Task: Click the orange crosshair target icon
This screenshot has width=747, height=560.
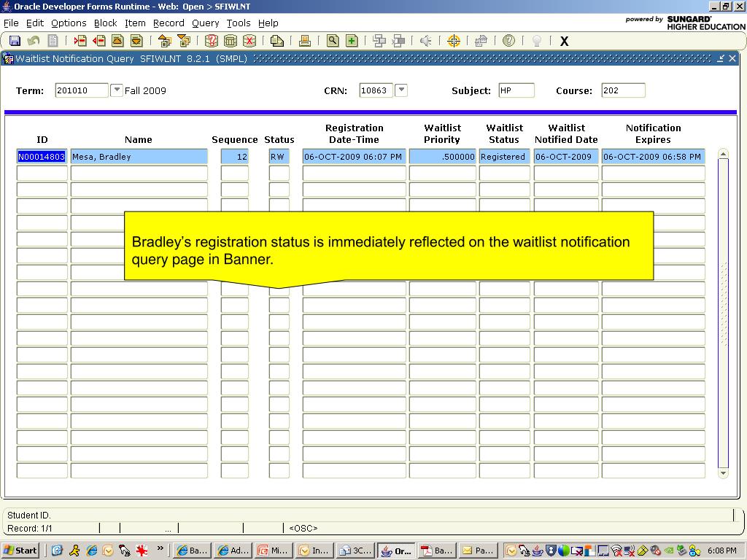Action: tap(454, 41)
